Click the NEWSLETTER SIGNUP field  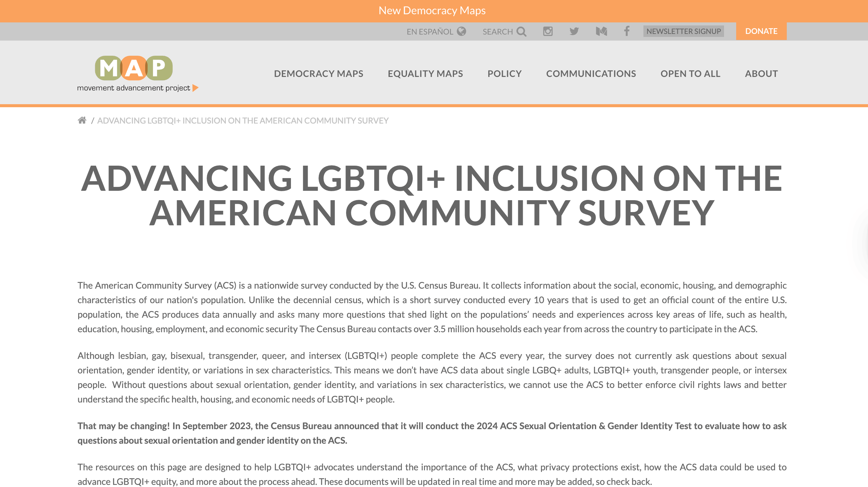(x=683, y=31)
